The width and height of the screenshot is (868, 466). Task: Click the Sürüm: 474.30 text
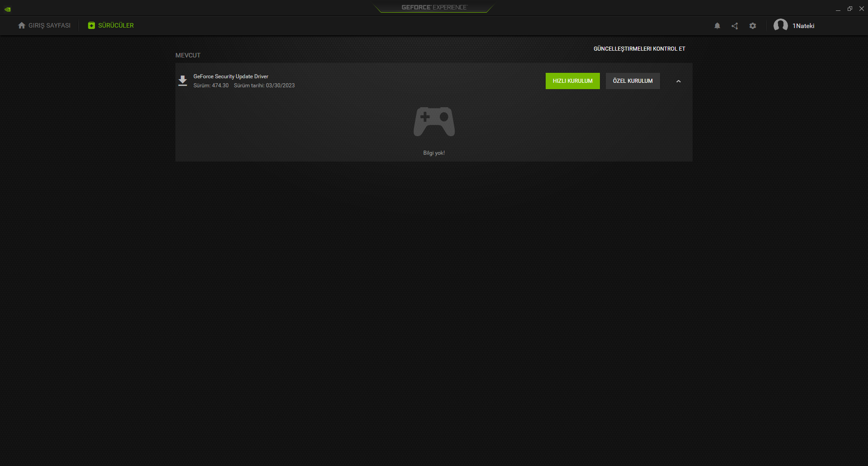tap(211, 86)
